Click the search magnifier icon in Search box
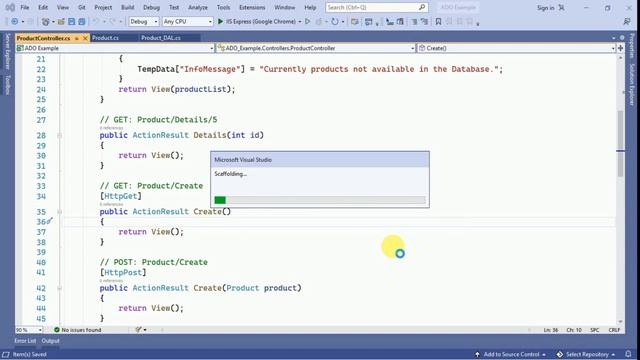This screenshot has width=640, height=360. 422,7
